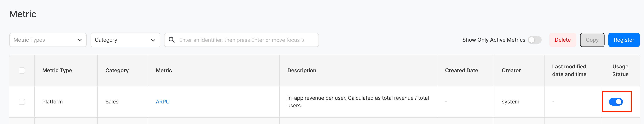Type in the identifier search field
The width and height of the screenshot is (644, 124).
[241, 40]
